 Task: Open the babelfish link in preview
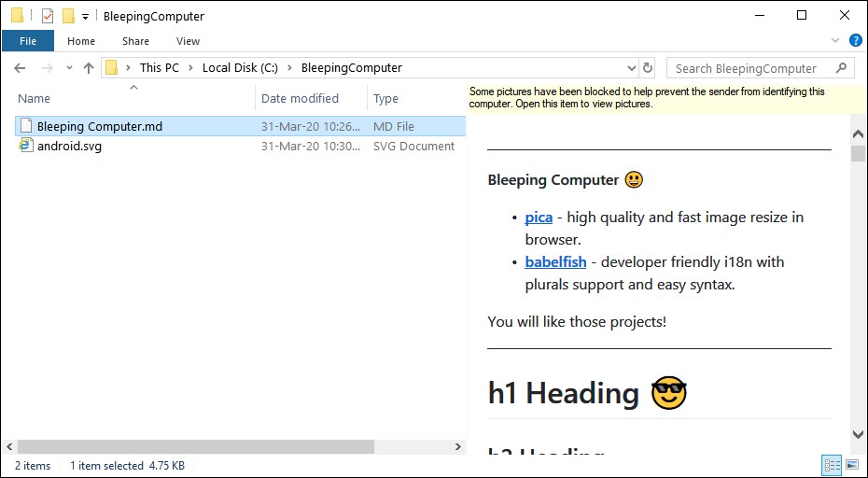coord(555,261)
